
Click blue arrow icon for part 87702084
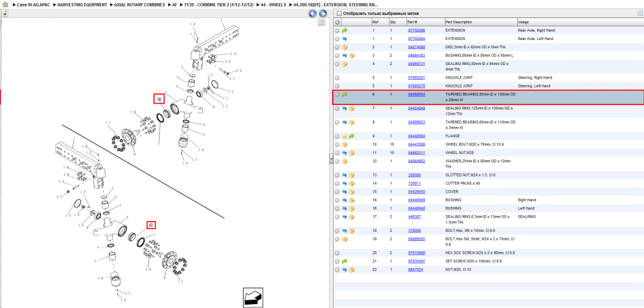coord(345,39)
